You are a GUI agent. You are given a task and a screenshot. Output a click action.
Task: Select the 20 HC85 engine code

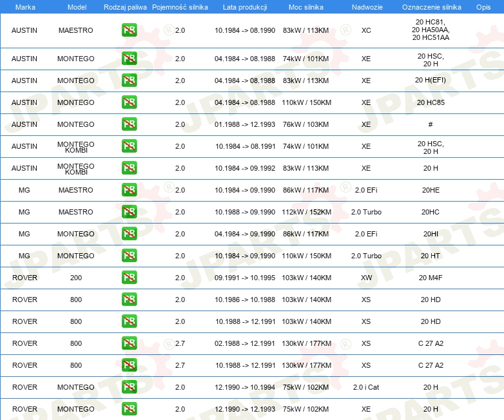point(431,102)
